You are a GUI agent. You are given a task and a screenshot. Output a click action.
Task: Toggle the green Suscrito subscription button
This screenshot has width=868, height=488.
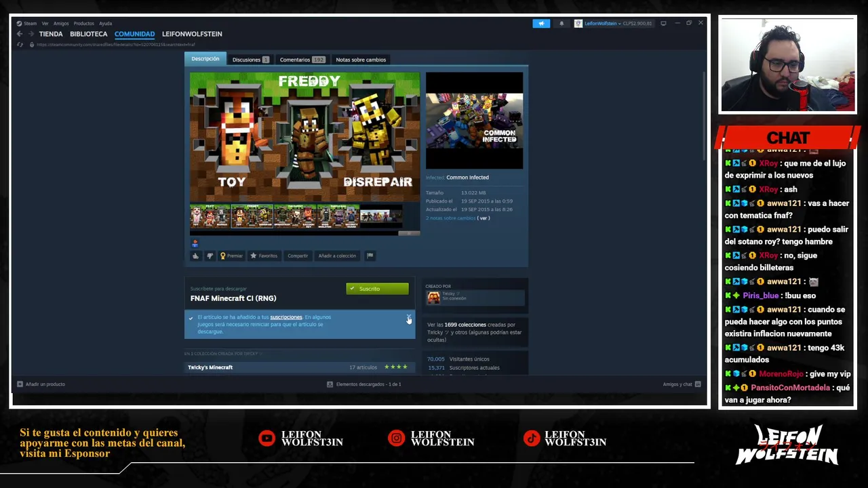pyautogui.click(x=377, y=289)
